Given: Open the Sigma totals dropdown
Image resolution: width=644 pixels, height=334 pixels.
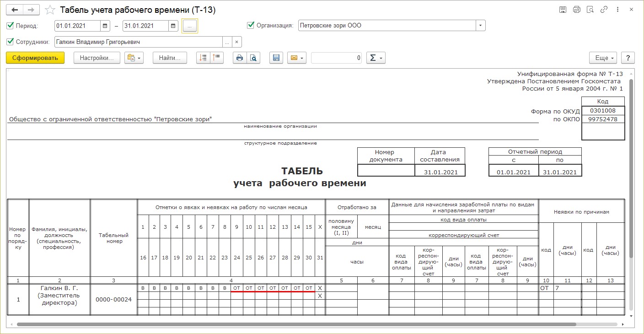Looking at the screenshot, I should [x=376, y=58].
